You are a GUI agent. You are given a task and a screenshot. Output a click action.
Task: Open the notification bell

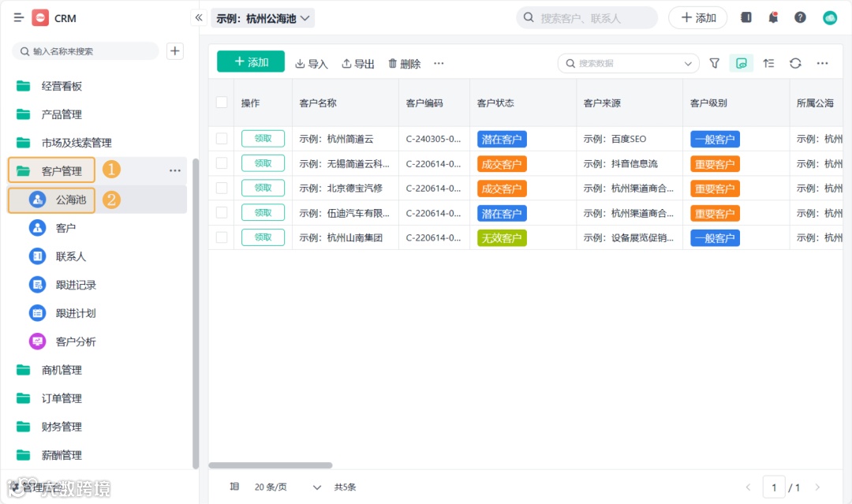point(772,18)
